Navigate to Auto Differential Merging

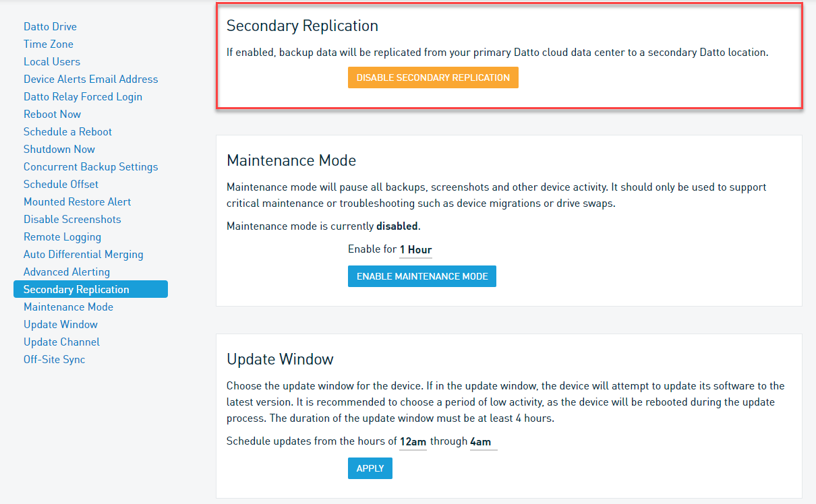(x=83, y=255)
